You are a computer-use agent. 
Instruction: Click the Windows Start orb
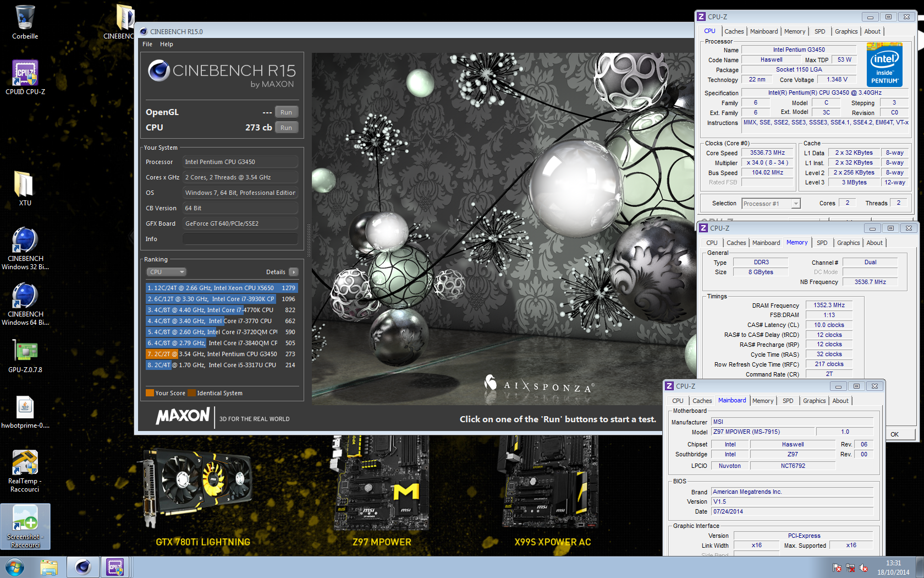tap(15, 567)
